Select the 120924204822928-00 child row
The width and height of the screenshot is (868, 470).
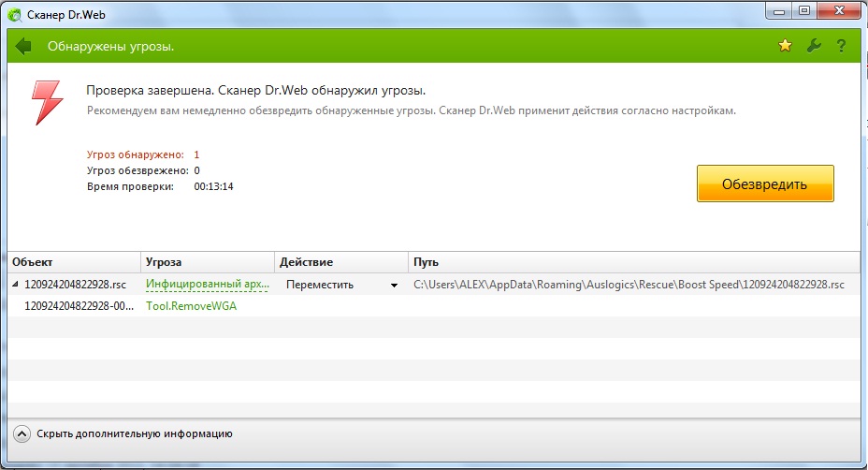(x=80, y=306)
